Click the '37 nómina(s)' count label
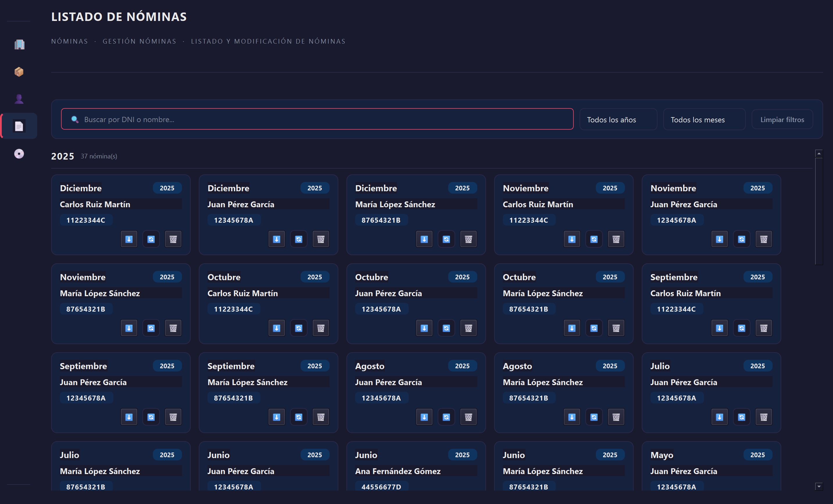 99,156
